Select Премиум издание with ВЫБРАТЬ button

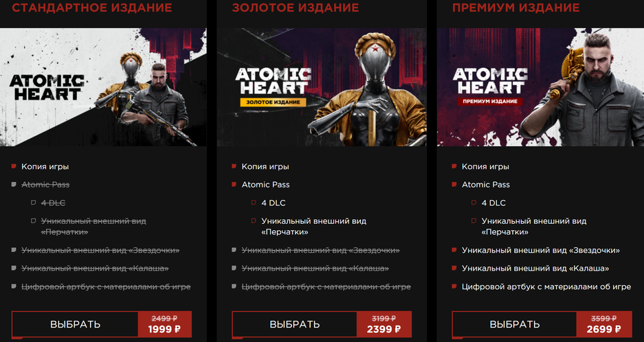[515, 324]
